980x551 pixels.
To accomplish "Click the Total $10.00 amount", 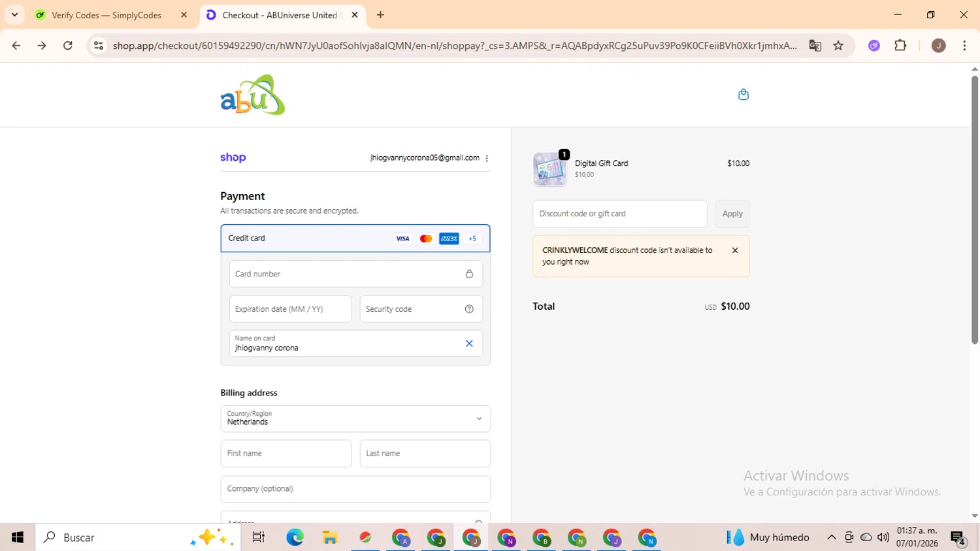I will 735,307.
